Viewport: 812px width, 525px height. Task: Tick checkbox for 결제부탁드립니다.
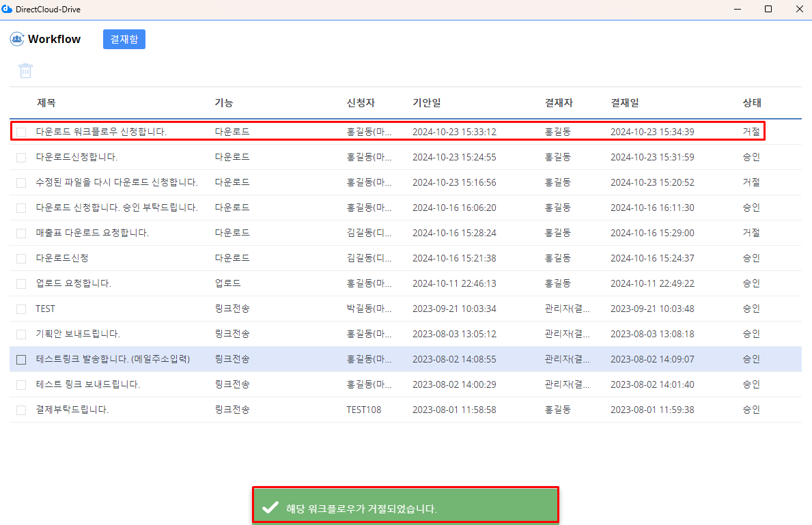(x=21, y=410)
